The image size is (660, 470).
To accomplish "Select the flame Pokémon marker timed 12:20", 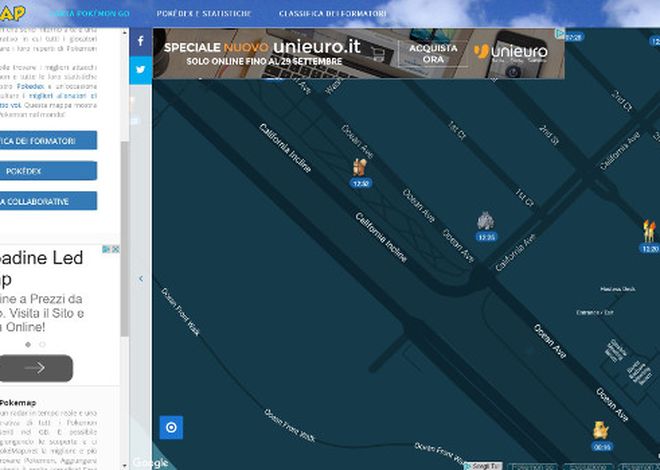I will (x=649, y=236).
